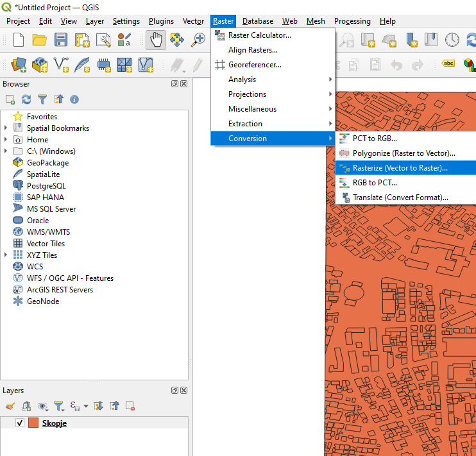The width and height of the screenshot is (476, 456).
Task: Select the Pan Map hand tool
Action: pyautogui.click(x=156, y=40)
